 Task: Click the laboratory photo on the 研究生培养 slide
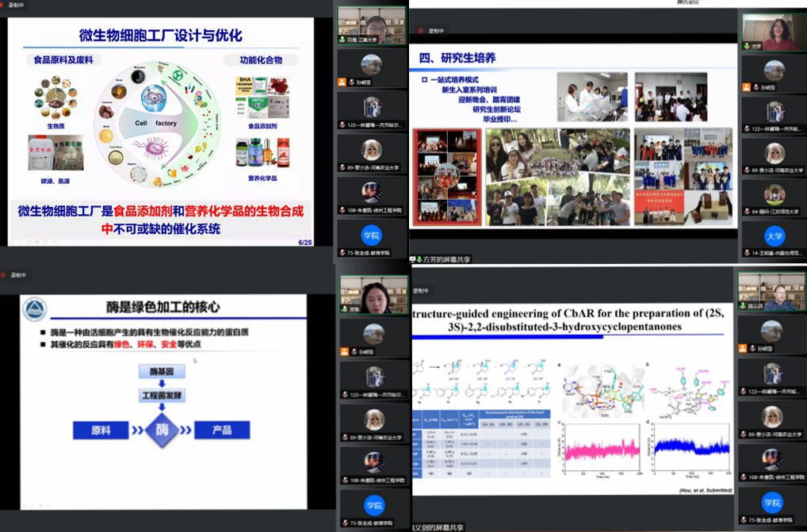coord(592,97)
